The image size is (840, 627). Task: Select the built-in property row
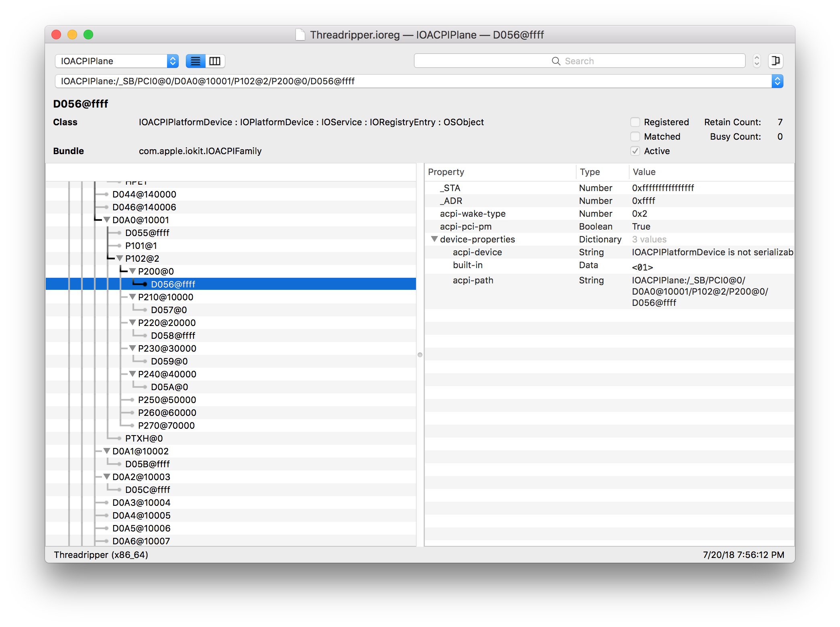pos(609,266)
